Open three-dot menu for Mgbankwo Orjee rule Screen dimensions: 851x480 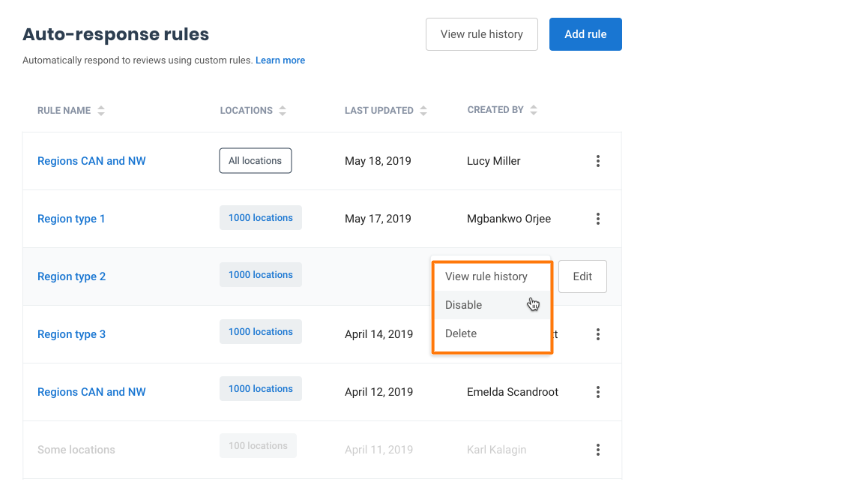click(598, 219)
